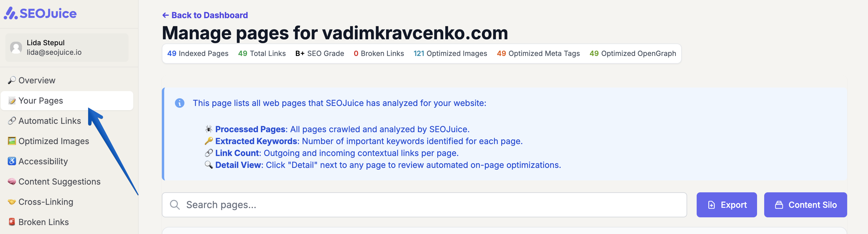Open the Content Silo panel

pyautogui.click(x=806, y=205)
